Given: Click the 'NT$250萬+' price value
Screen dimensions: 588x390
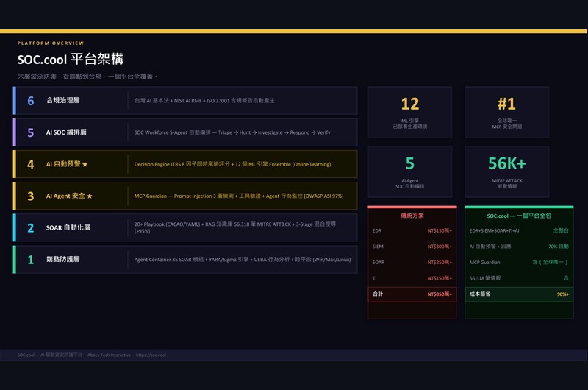Looking at the screenshot, I should [440, 263].
